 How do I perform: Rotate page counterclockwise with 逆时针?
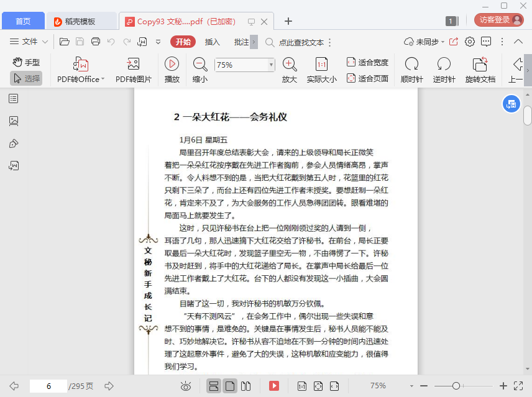(x=444, y=64)
